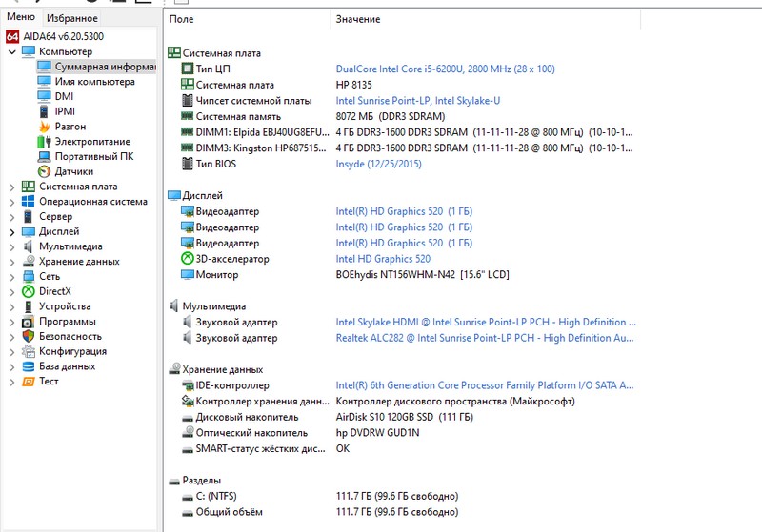Click the Датчики gauge icon
Viewport: 762px width, 532px height.
tap(44, 171)
